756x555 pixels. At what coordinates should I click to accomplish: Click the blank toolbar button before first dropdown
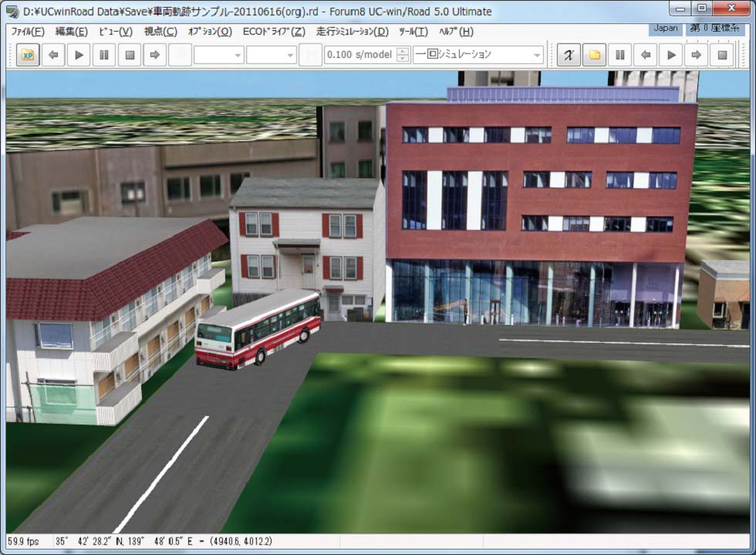coord(181,55)
